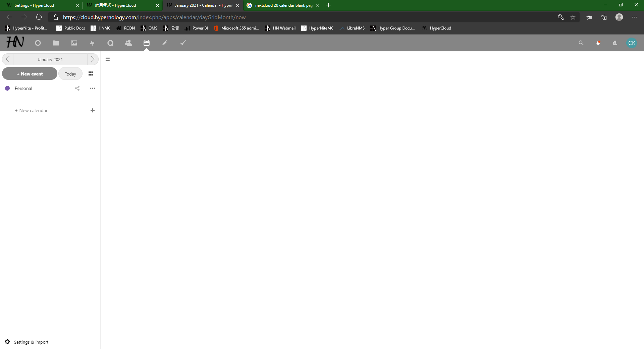This screenshot has height=349, width=644.
Task: Click the address bar URL
Action: pyautogui.click(x=154, y=17)
